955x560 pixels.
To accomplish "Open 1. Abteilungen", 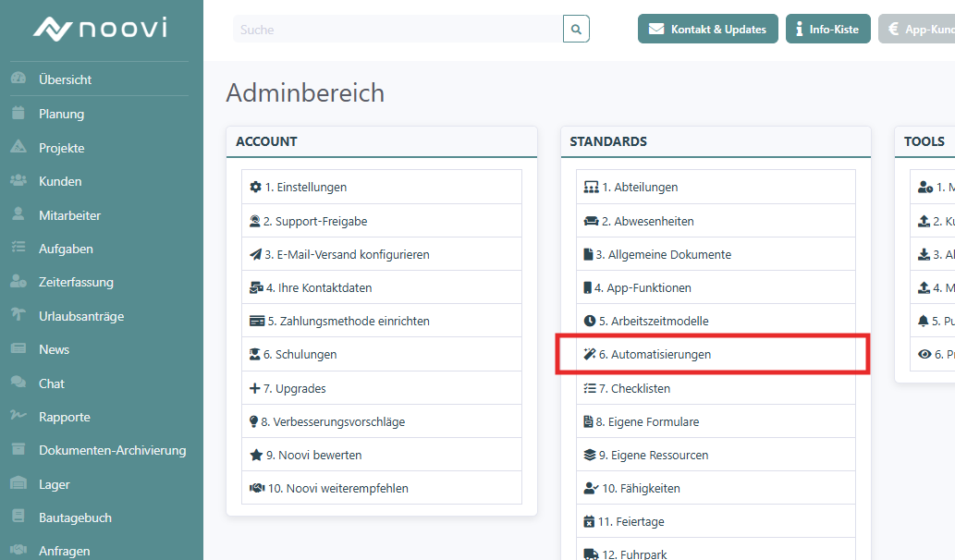I will (x=716, y=187).
